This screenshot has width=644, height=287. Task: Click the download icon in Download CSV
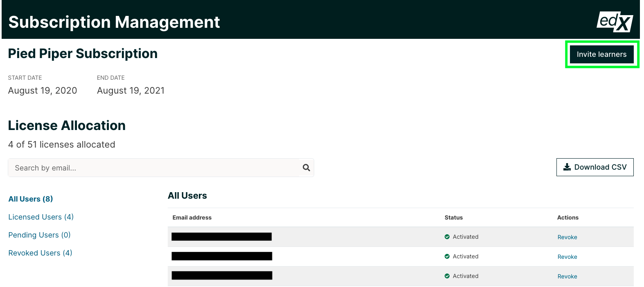tap(567, 167)
